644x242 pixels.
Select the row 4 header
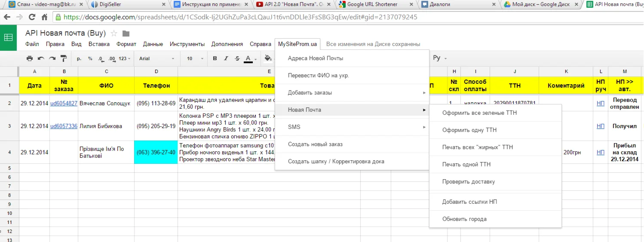[9, 152]
